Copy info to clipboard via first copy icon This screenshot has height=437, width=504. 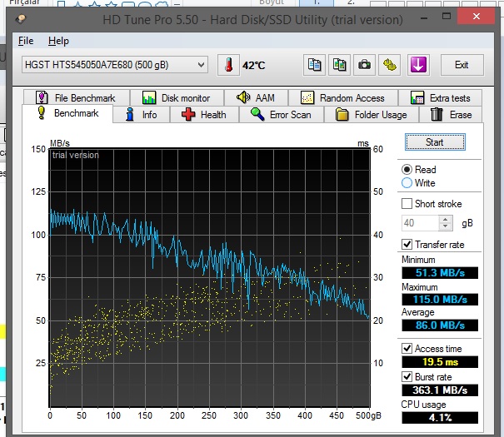(x=314, y=65)
